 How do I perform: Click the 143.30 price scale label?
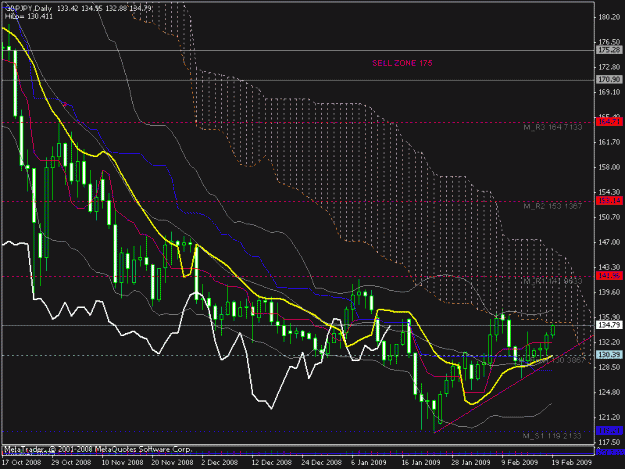[610, 267]
